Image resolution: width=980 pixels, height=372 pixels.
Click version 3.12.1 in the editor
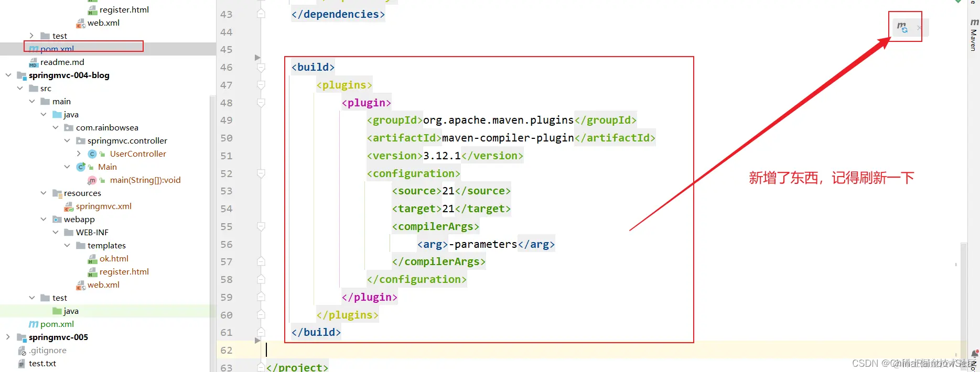(442, 156)
